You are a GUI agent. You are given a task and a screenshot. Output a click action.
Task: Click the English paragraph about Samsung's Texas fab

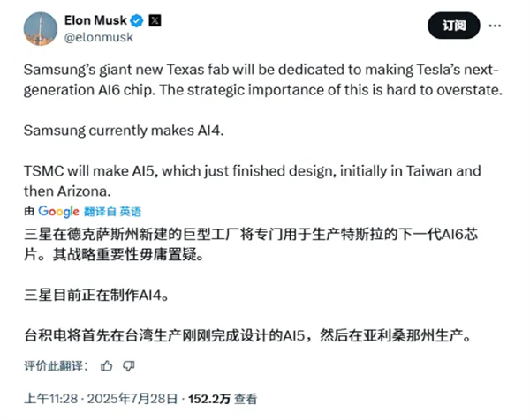tap(265, 79)
